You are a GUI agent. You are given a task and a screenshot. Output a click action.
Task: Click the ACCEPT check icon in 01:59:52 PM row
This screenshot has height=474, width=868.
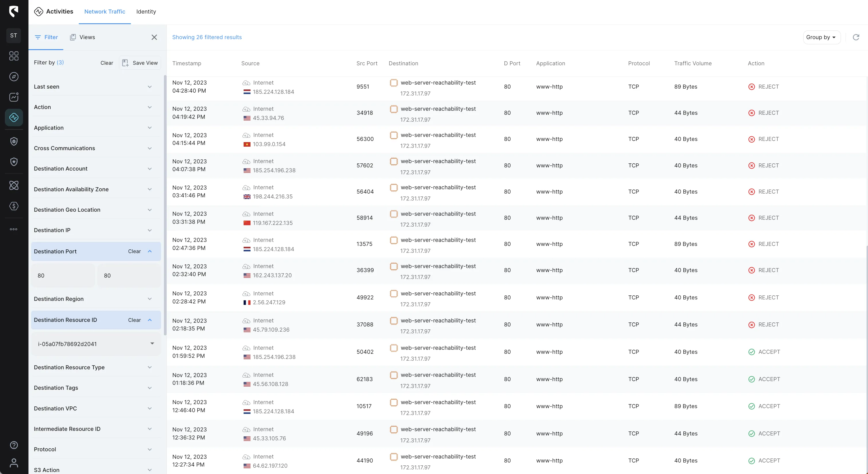(752, 352)
